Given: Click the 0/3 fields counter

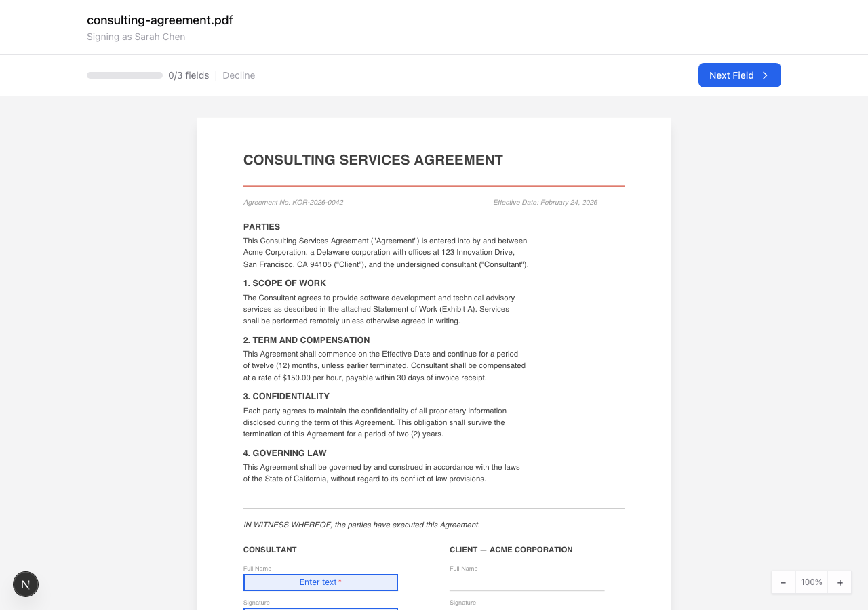Looking at the screenshot, I should click(x=189, y=75).
